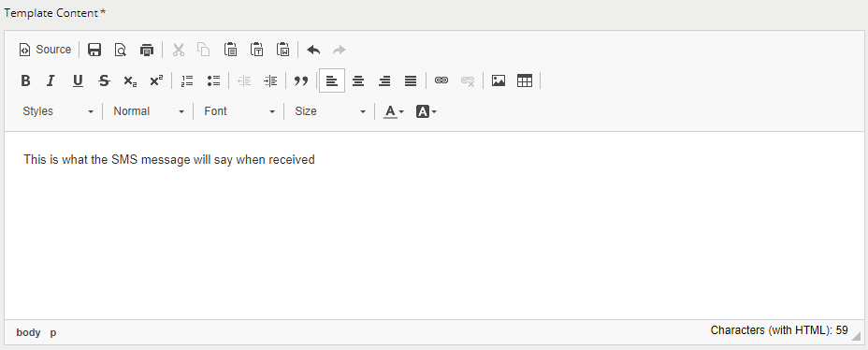Viewport: 868px width, 350px height.
Task: Click the Undo arrow
Action: click(314, 50)
